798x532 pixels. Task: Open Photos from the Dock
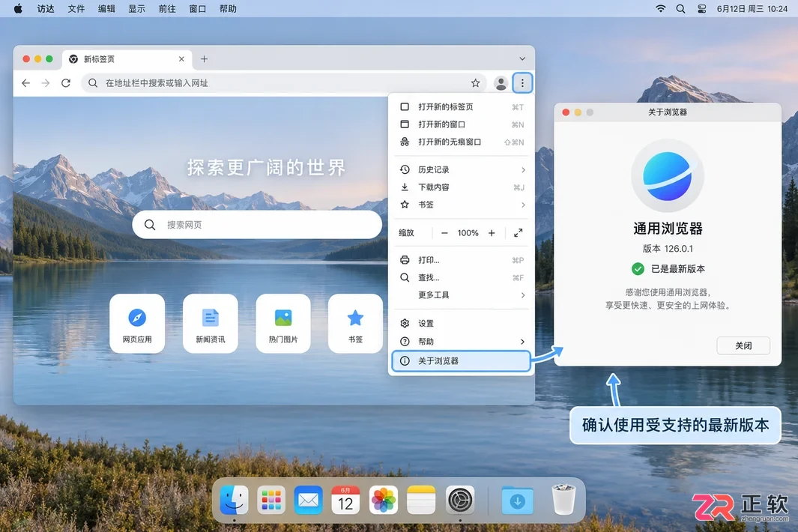click(x=383, y=500)
